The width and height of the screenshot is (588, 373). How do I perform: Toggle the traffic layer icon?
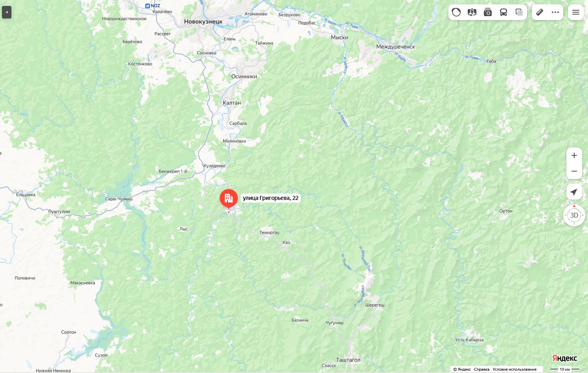[x=456, y=12]
